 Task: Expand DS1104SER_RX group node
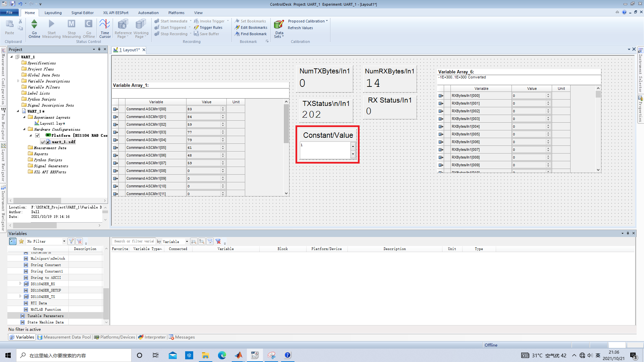point(20,284)
